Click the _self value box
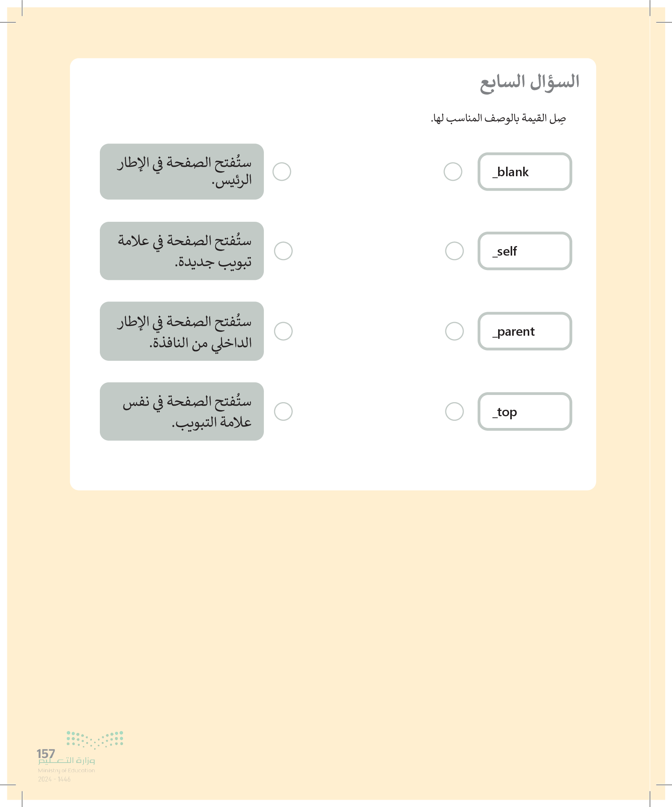Screen dimensions: 672x807 coord(524,251)
